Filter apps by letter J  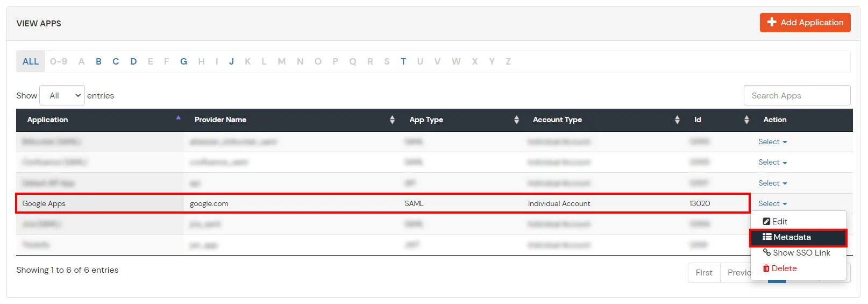click(x=231, y=61)
